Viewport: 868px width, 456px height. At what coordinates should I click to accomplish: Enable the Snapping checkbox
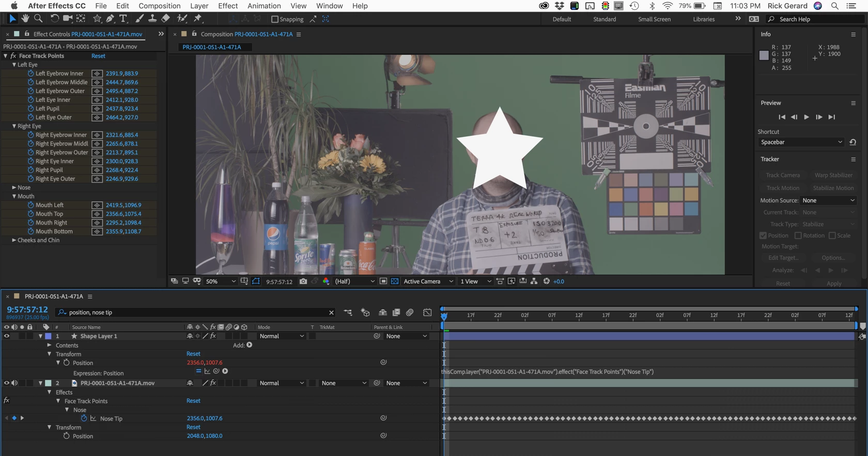tap(275, 19)
